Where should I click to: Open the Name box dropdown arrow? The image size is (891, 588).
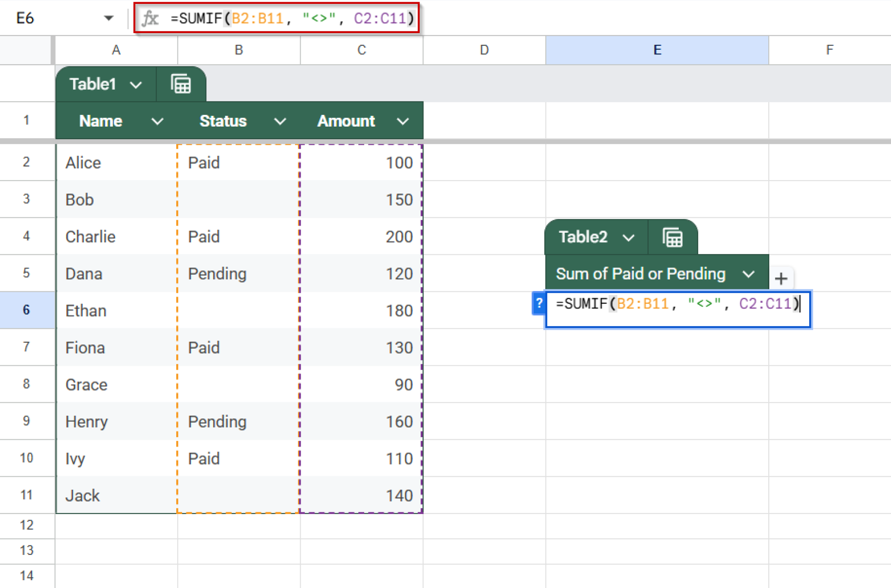pyautogui.click(x=107, y=18)
